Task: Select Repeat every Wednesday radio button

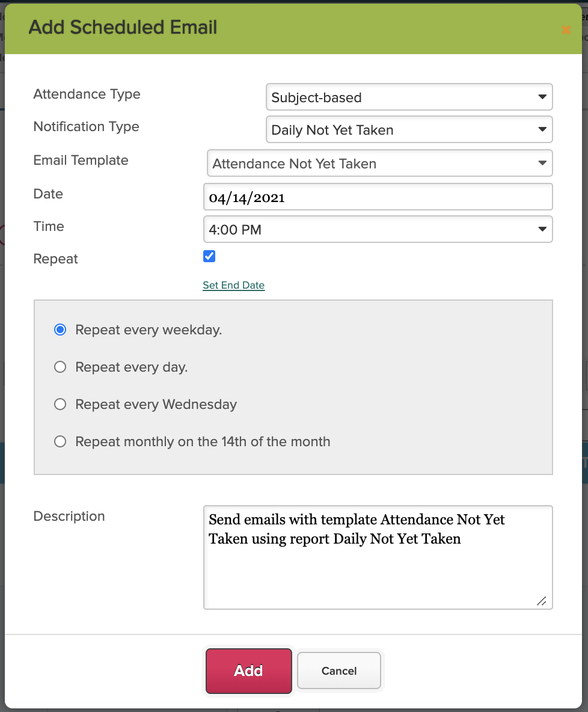Action: (x=60, y=404)
